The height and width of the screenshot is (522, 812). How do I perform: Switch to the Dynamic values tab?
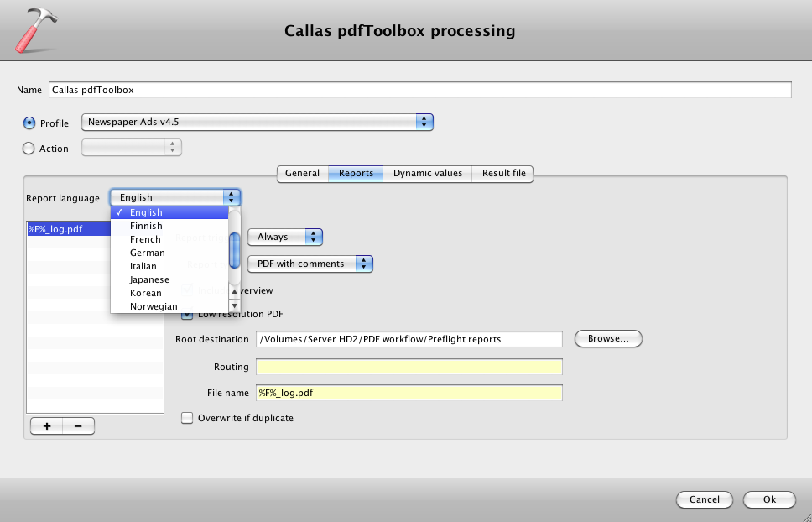pos(428,174)
